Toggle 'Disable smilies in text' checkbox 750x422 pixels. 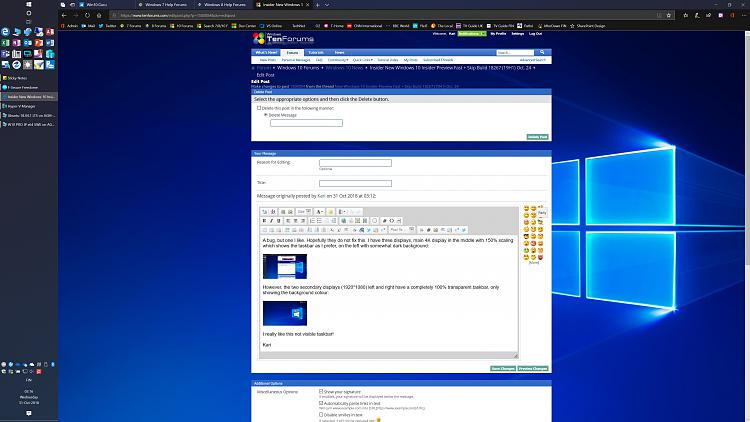pyautogui.click(x=321, y=414)
